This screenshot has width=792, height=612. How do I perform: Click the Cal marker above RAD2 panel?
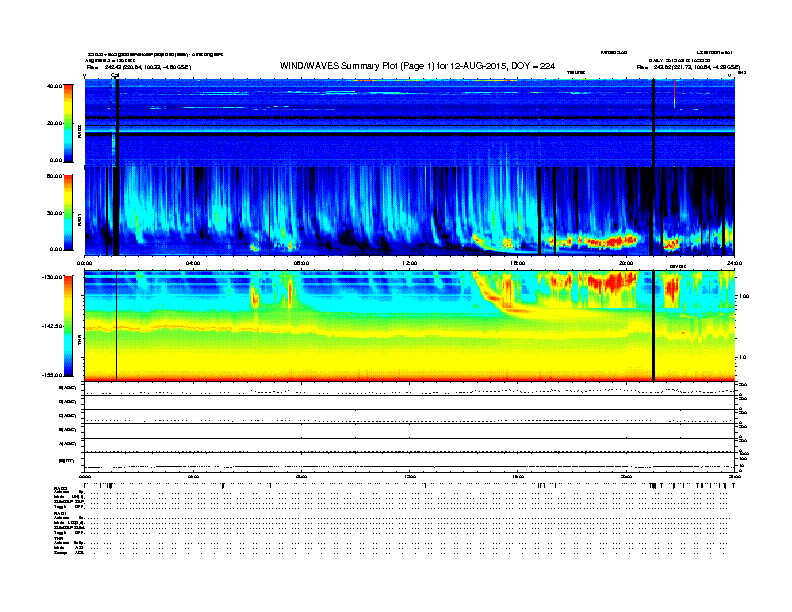[x=115, y=75]
